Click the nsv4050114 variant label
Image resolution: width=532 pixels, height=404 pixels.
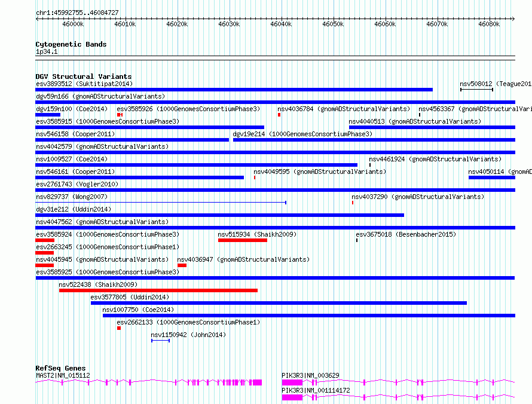[x=500, y=172]
